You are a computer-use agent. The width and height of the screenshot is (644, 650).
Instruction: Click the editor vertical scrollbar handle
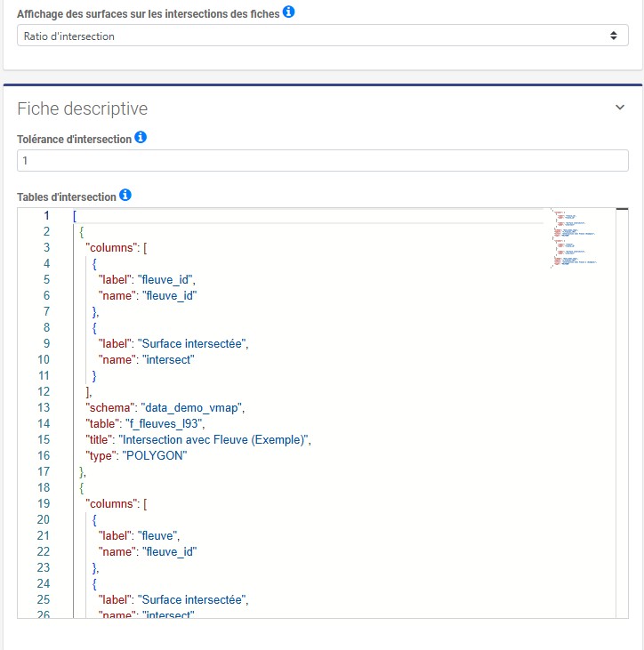pyautogui.click(x=622, y=209)
